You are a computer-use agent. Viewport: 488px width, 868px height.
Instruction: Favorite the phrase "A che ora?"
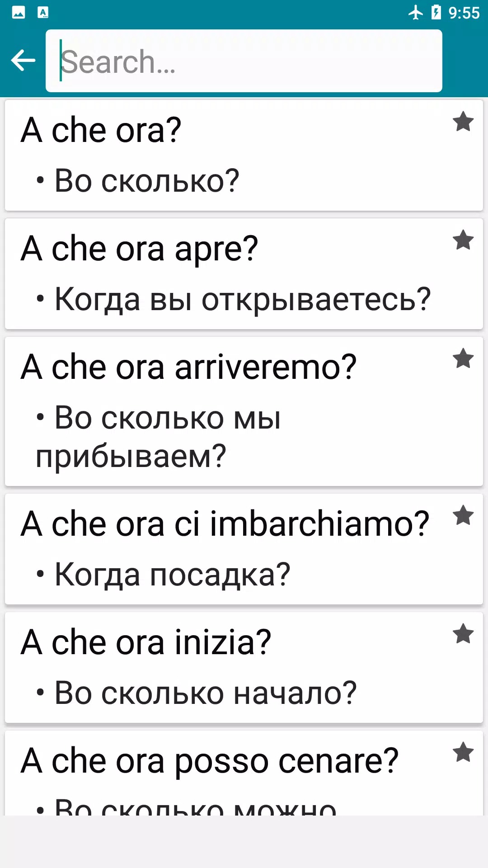coord(463,122)
